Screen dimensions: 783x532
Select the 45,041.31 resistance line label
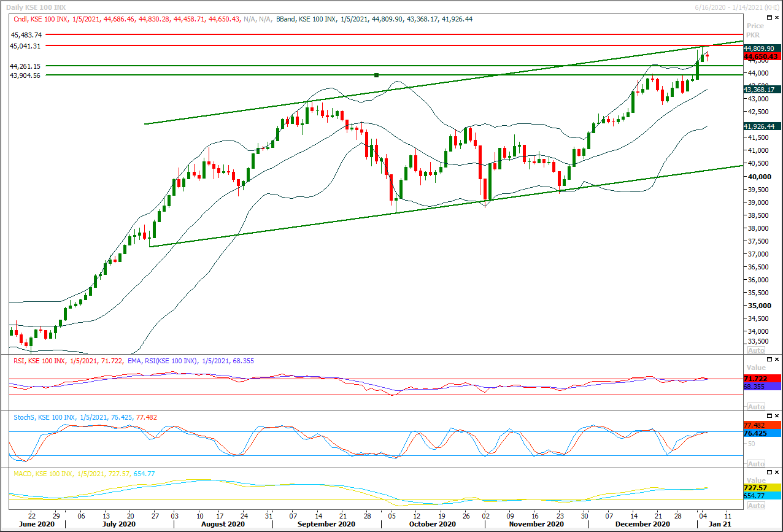(x=25, y=46)
